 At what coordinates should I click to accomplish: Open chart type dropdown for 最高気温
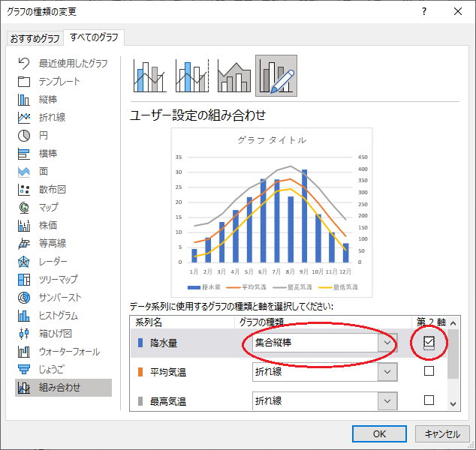click(387, 401)
